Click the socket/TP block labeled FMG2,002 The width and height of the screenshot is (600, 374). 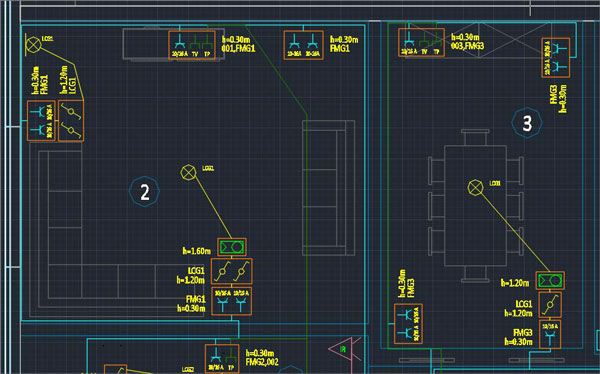(222, 359)
